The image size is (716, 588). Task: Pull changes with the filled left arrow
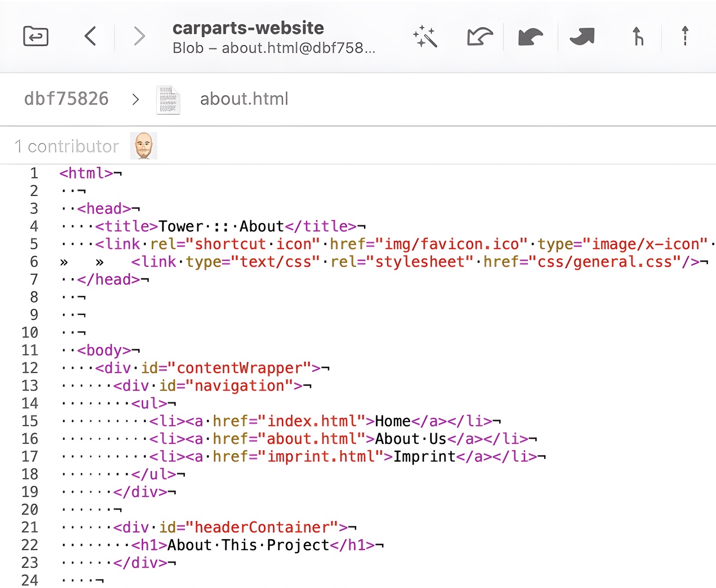pos(530,36)
